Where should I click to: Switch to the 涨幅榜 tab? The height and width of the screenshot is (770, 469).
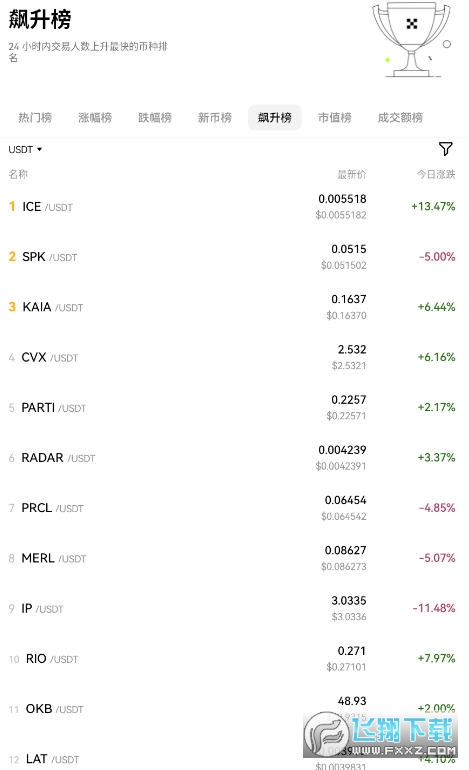click(95, 117)
